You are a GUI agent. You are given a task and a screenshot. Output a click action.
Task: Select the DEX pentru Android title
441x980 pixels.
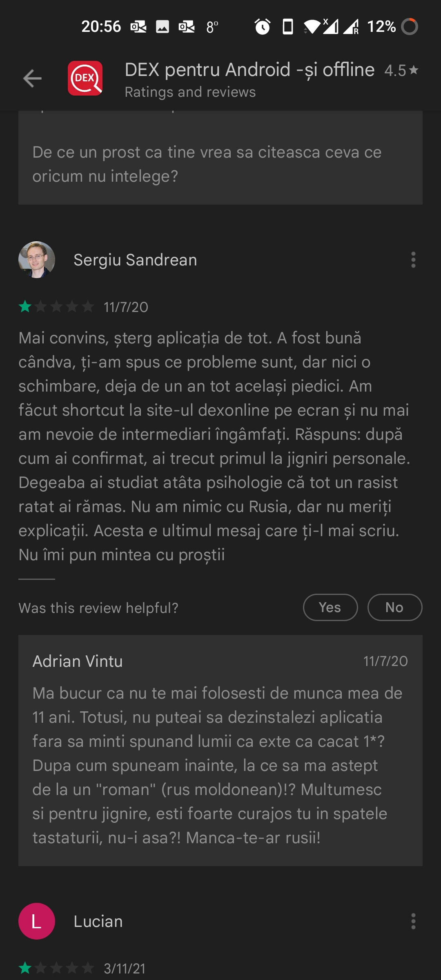[x=249, y=70]
